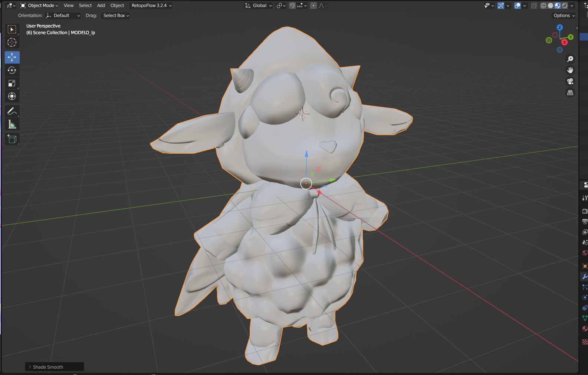
Task: Switch to material preview shading
Action: [x=558, y=6]
